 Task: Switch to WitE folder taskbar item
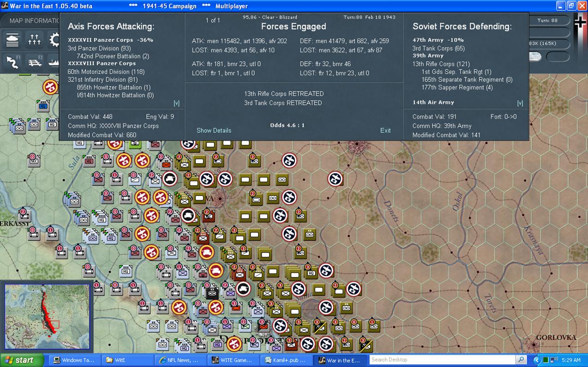(x=127, y=360)
